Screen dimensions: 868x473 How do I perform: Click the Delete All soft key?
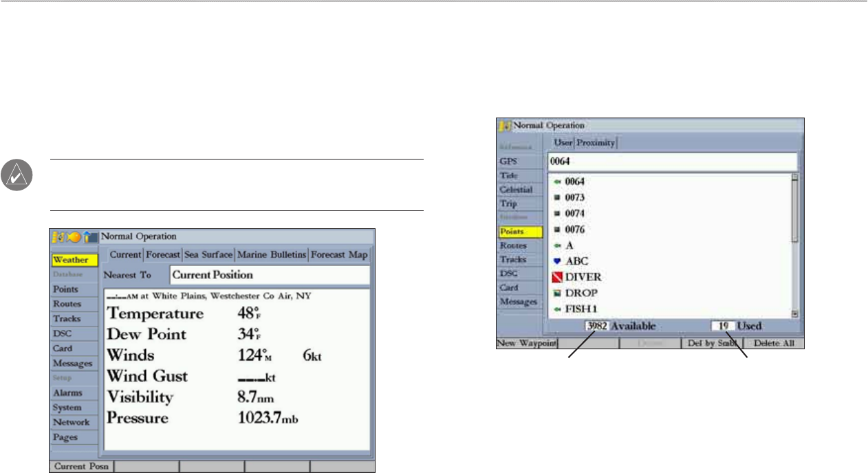[772, 342]
